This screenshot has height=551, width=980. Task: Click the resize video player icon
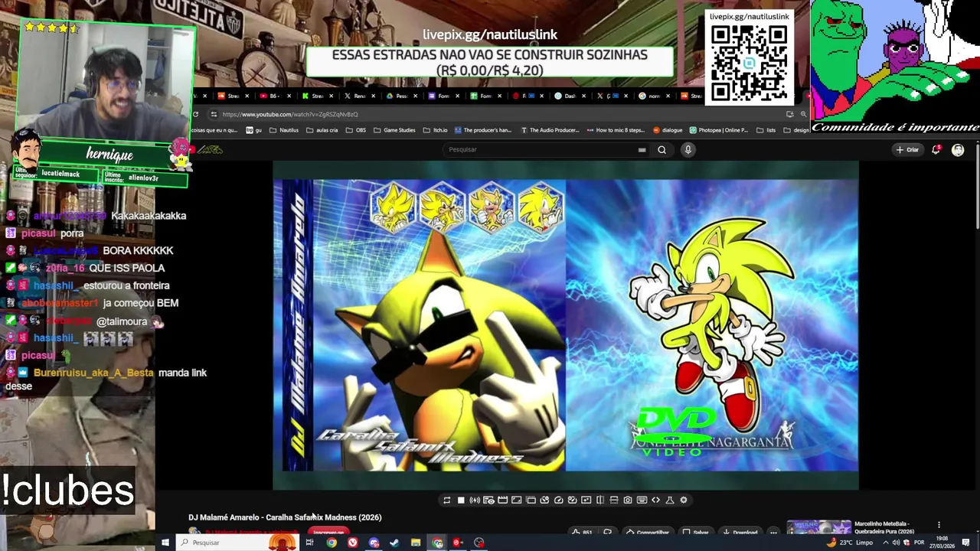click(x=516, y=500)
